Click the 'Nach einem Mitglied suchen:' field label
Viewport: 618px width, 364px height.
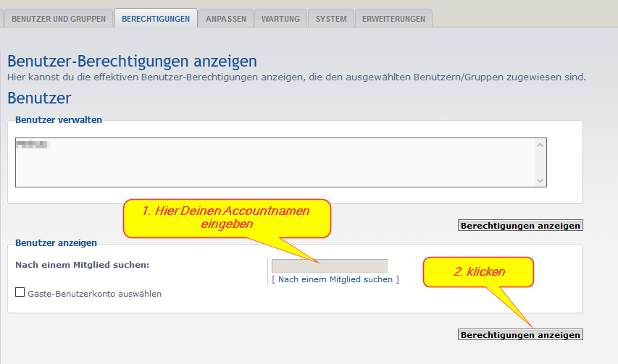82,265
